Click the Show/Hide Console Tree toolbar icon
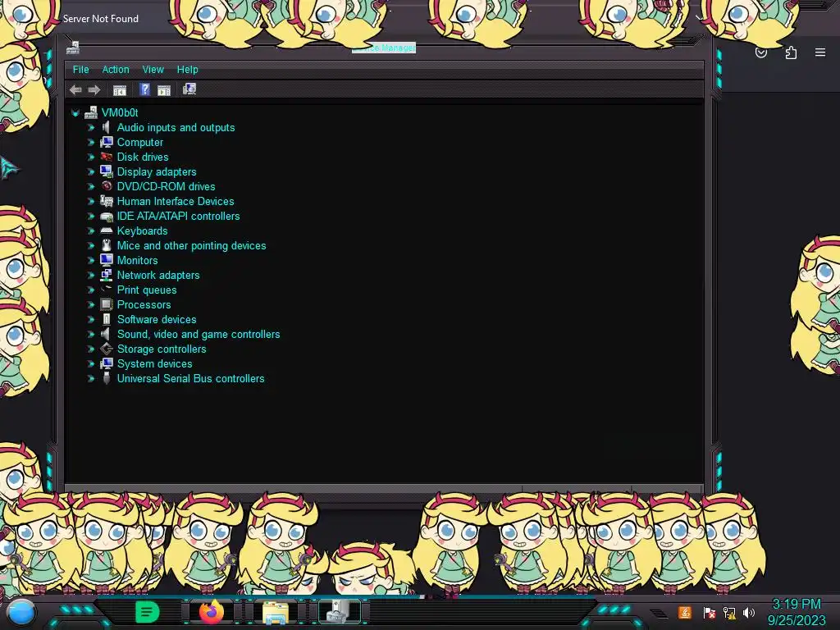Image resolution: width=840 pixels, height=630 pixels. pyautogui.click(x=120, y=90)
